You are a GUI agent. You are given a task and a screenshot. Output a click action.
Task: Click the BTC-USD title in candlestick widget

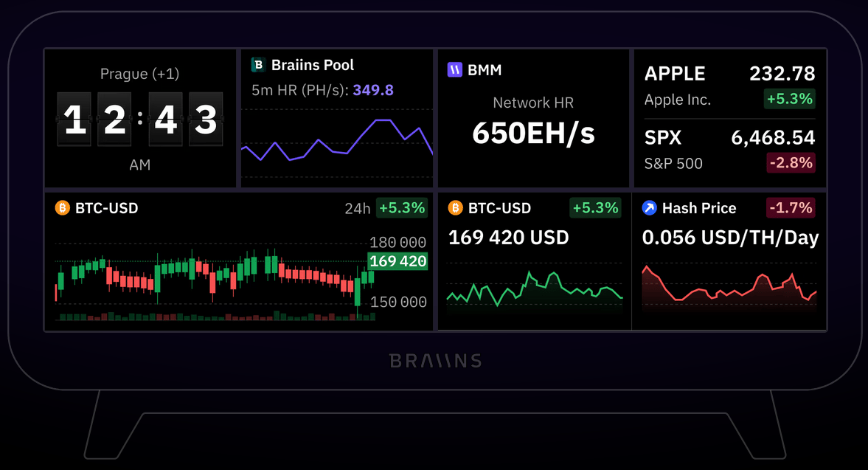106,209
